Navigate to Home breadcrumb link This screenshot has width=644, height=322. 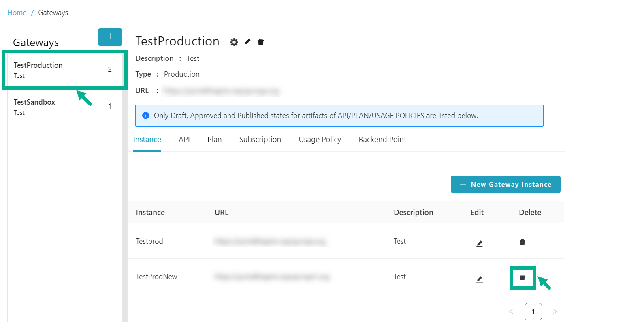point(17,13)
